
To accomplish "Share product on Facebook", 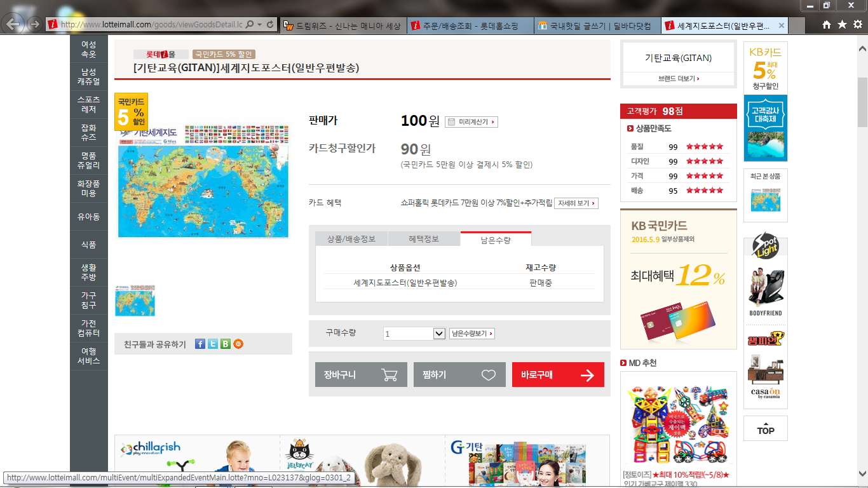I will tap(200, 344).
